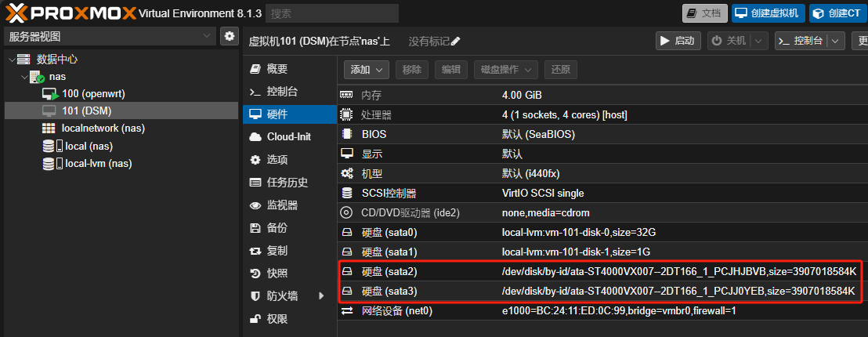Click the Proxmox logo

coord(71,13)
